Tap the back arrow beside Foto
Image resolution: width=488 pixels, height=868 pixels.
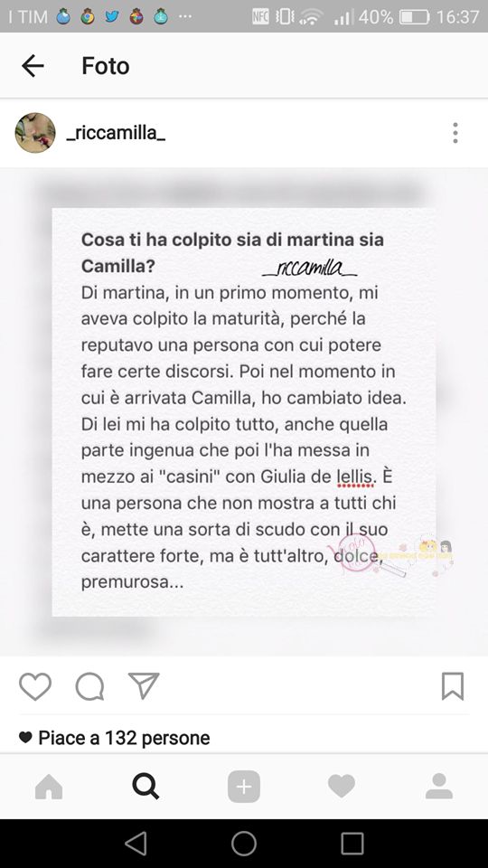tap(33, 66)
